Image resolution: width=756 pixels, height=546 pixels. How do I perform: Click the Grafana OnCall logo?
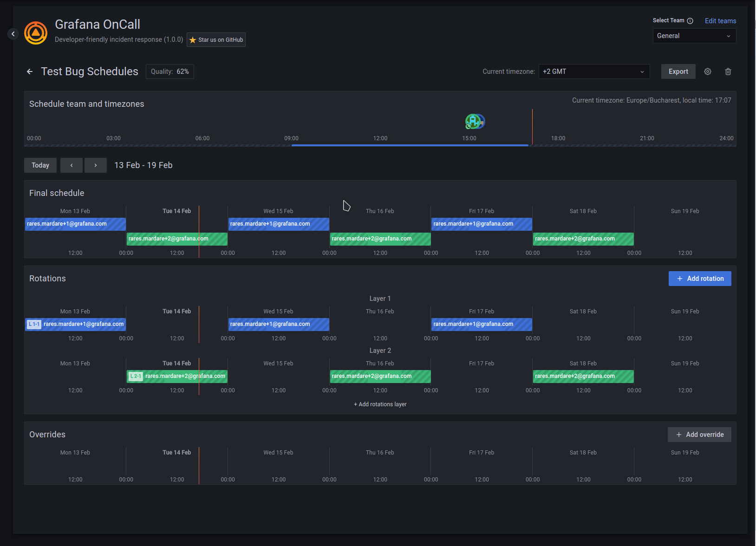point(35,32)
